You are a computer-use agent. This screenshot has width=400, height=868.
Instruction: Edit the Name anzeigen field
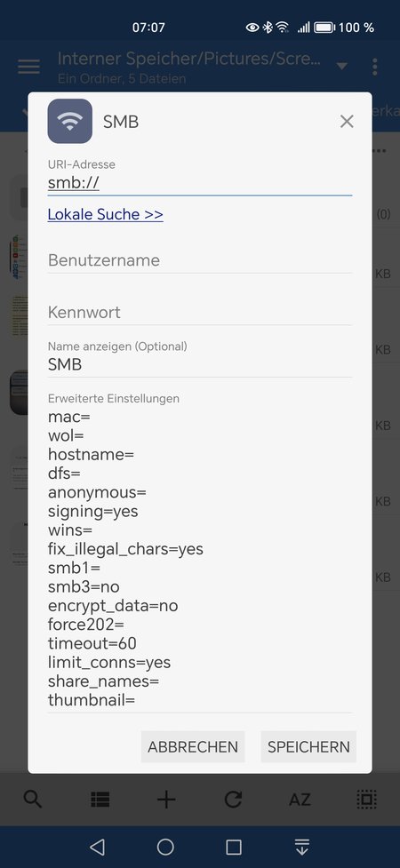(199, 364)
